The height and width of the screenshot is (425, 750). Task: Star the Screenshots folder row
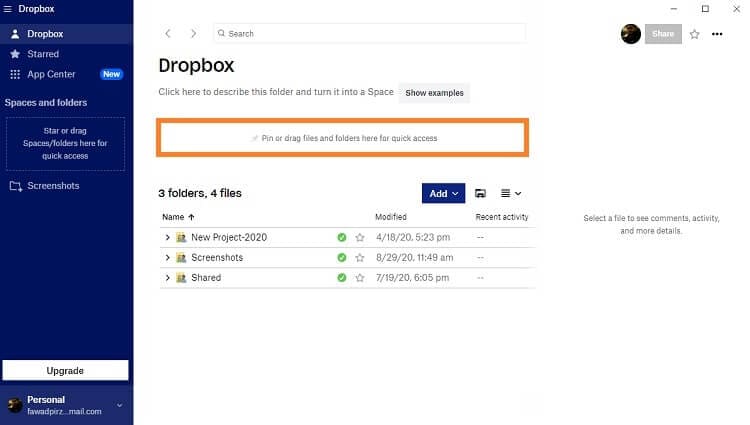(x=360, y=258)
